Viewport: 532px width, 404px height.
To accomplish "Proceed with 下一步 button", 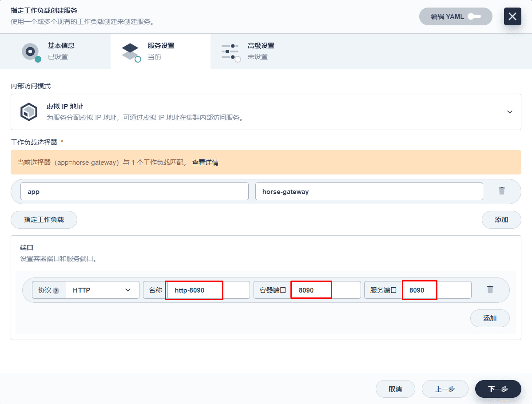I will (498, 389).
